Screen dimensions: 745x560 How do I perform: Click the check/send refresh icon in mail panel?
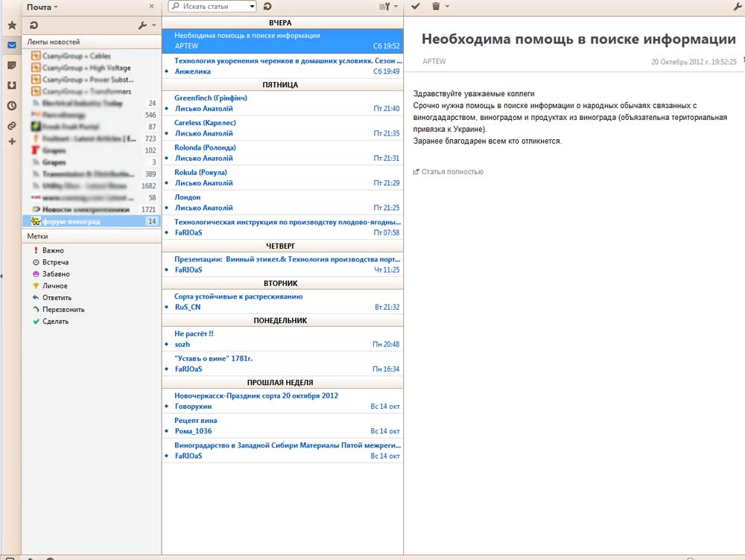tap(34, 25)
